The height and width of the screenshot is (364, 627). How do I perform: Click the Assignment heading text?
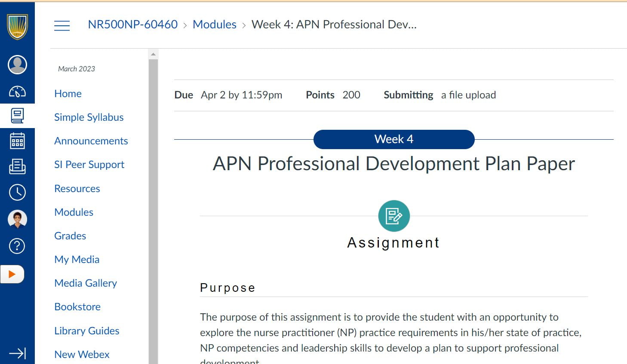(x=393, y=243)
